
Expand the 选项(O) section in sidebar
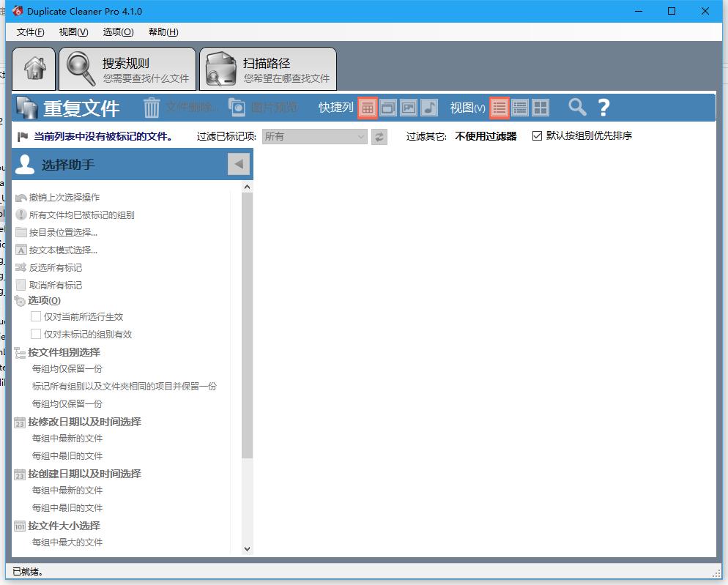(x=42, y=301)
